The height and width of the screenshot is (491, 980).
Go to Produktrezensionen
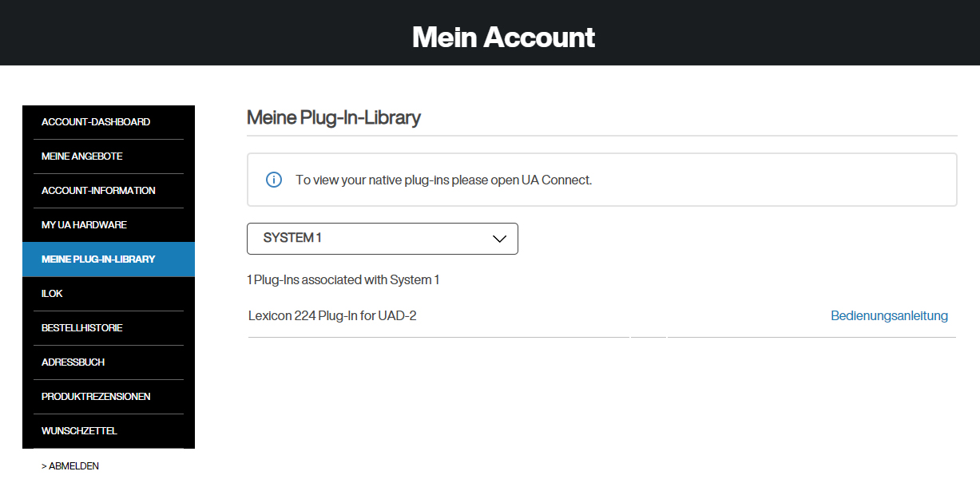96,397
